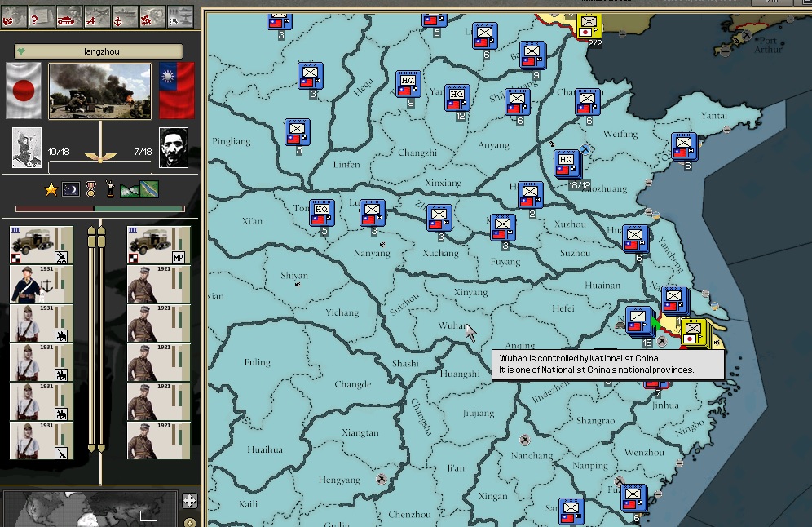Click the Port Arthur label
The image size is (812, 527).
point(768,45)
